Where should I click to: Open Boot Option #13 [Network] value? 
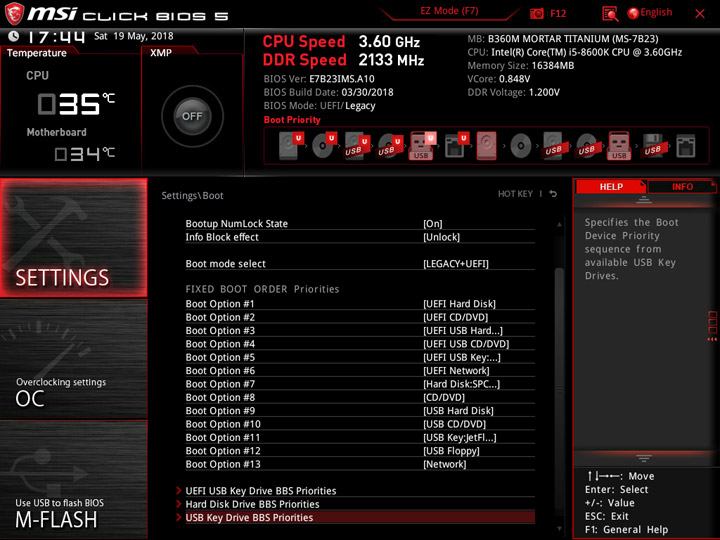[x=444, y=464]
